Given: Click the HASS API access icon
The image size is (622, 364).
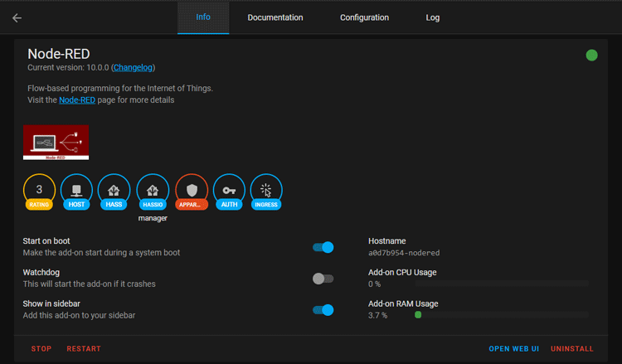Looking at the screenshot, I should (x=114, y=192).
